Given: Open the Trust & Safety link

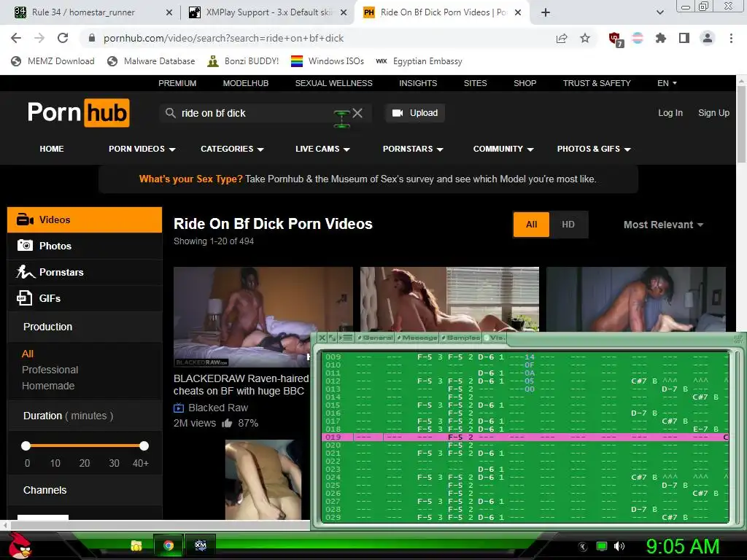Looking at the screenshot, I should click(597, 83).
